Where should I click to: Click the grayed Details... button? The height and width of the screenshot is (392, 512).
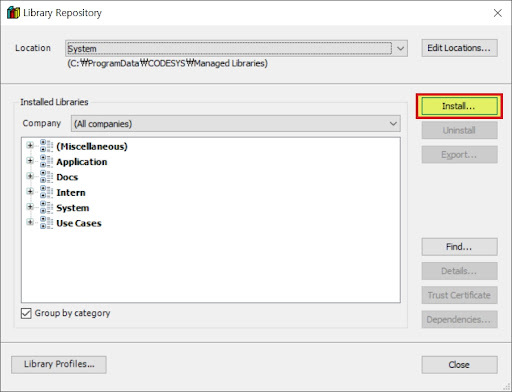tap(459, 271)
